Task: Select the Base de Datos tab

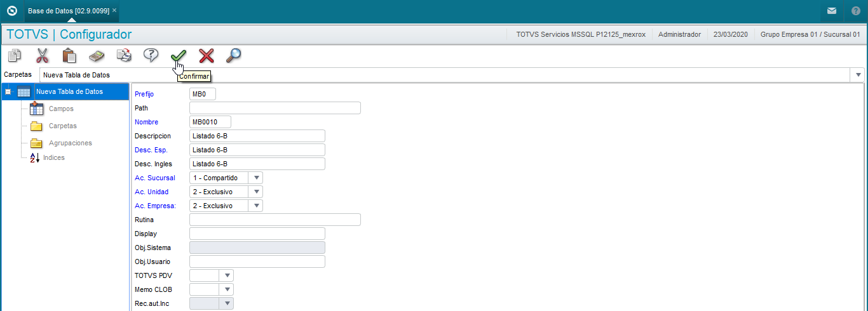Action: click(69, 11)
